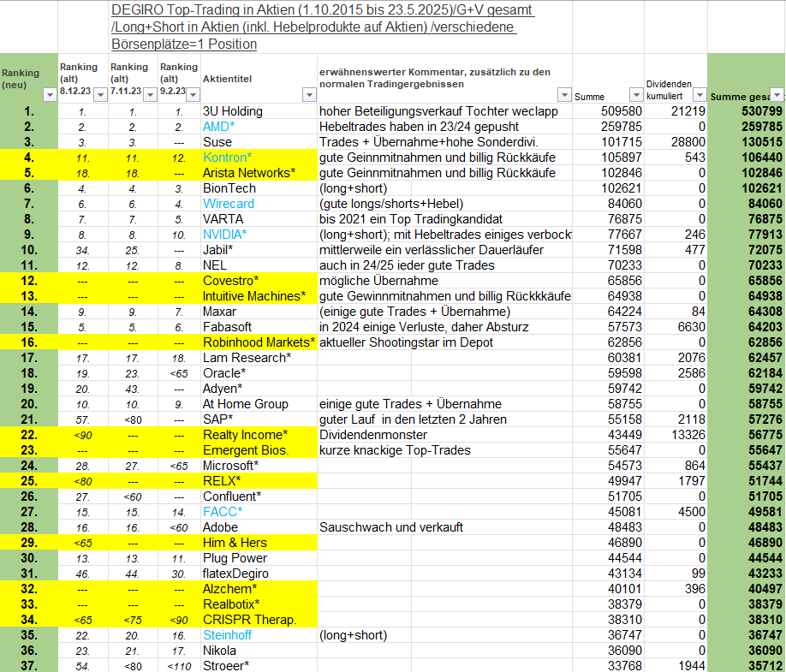Click the comment 'mögliche Übernahme'

[x=378, y=281]
